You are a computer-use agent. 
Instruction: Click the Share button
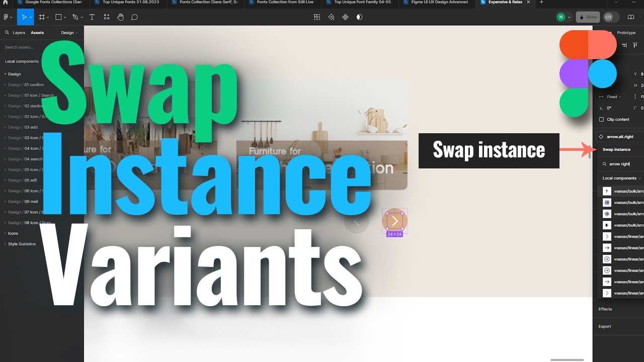587,17
